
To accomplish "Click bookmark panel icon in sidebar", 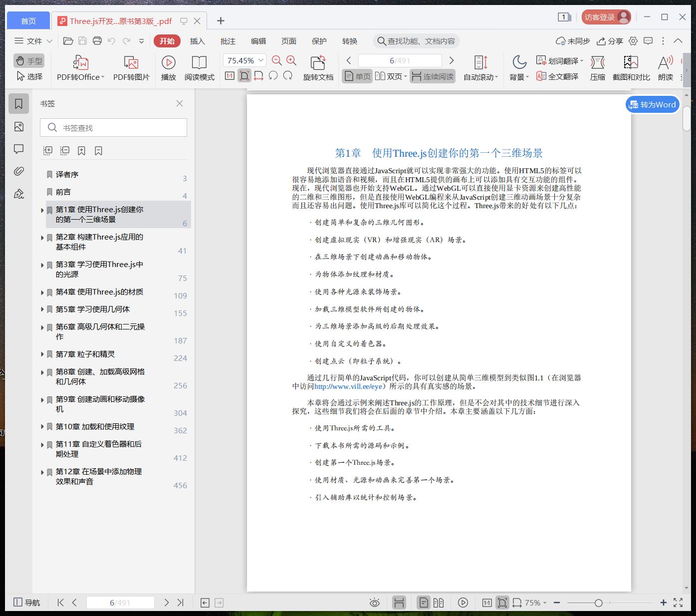I will point(19,104).
